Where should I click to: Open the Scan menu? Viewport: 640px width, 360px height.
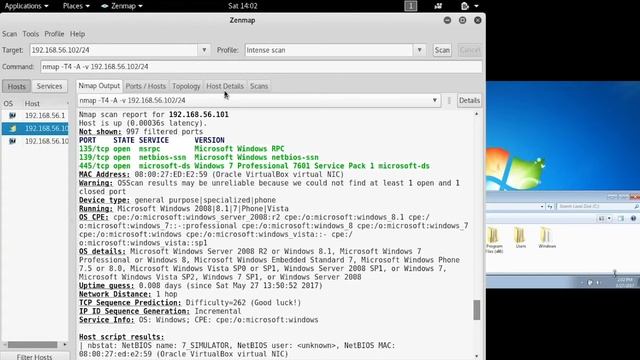click(9, 34)
